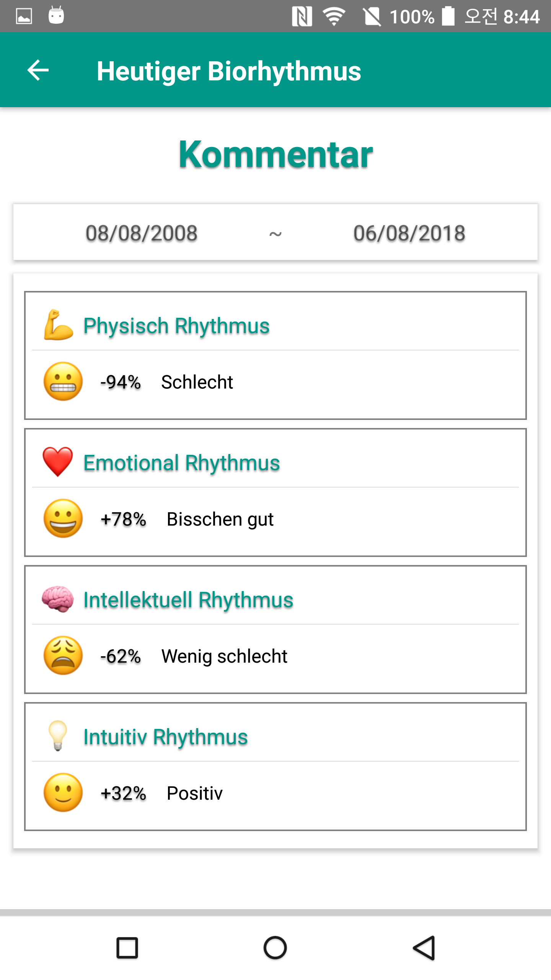Tap the Intellektuell Rhythmus heading
551x980 pixels.
click(x=188, y=600)
